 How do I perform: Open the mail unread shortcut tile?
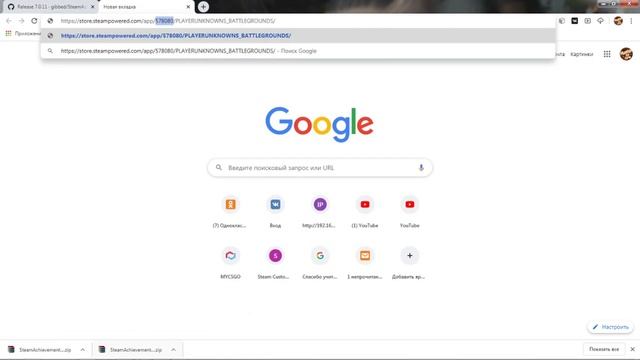[365, 256]
